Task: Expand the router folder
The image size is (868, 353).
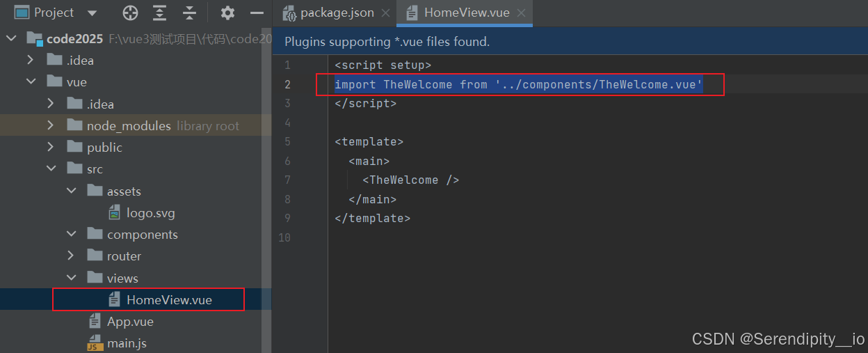Action: click(x=70, y=256)
